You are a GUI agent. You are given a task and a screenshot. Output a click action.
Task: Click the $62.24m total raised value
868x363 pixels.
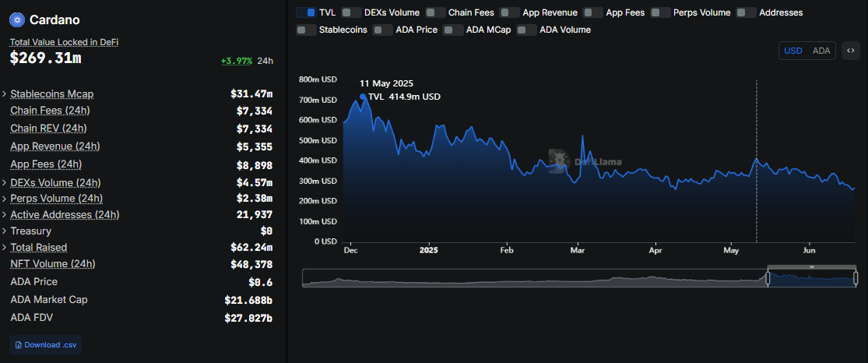tap(251, 247)
